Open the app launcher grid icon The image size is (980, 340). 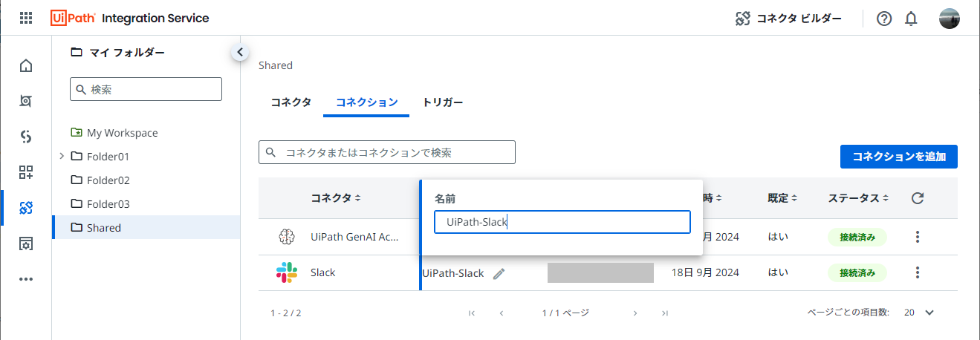[26, 19]
